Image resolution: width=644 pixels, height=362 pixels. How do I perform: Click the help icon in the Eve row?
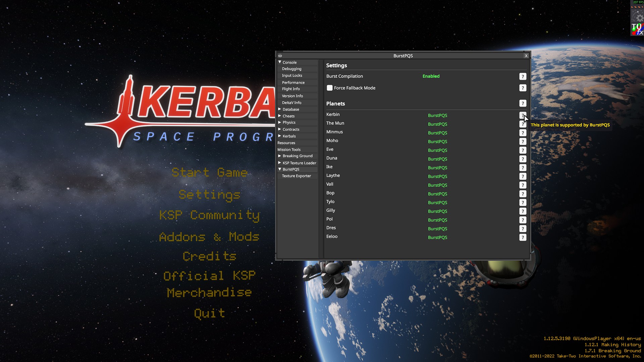[523, 150]
